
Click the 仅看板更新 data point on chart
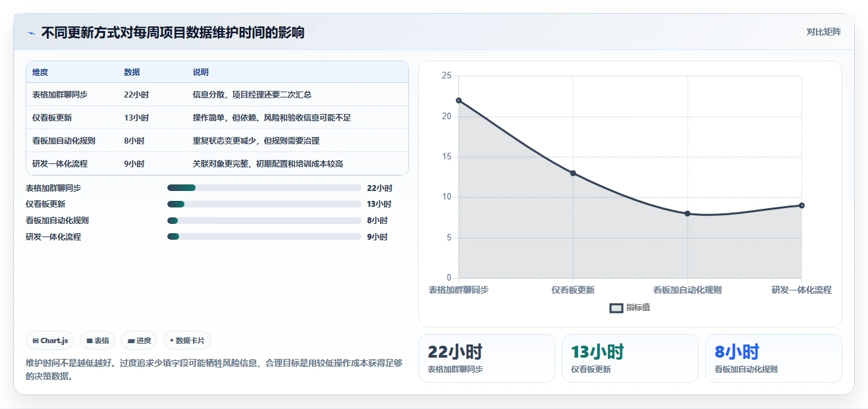(x=573, y=173)
